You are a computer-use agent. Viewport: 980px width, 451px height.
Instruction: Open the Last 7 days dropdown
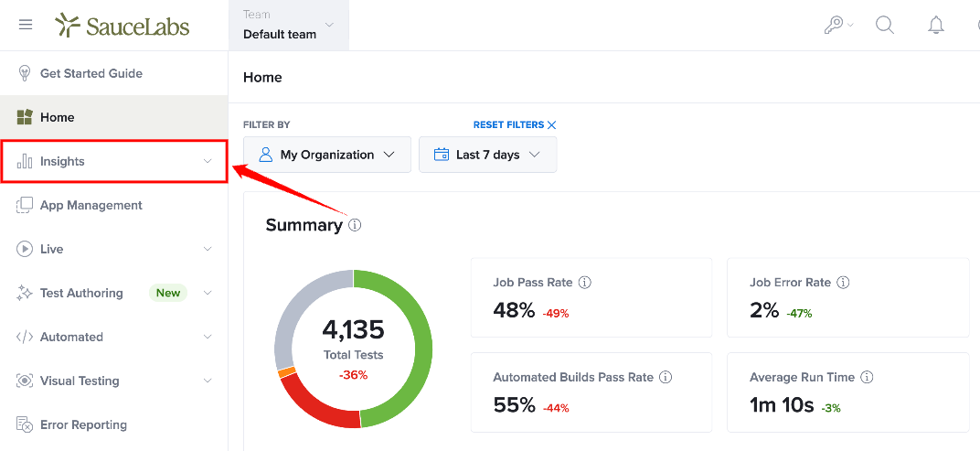487,155
